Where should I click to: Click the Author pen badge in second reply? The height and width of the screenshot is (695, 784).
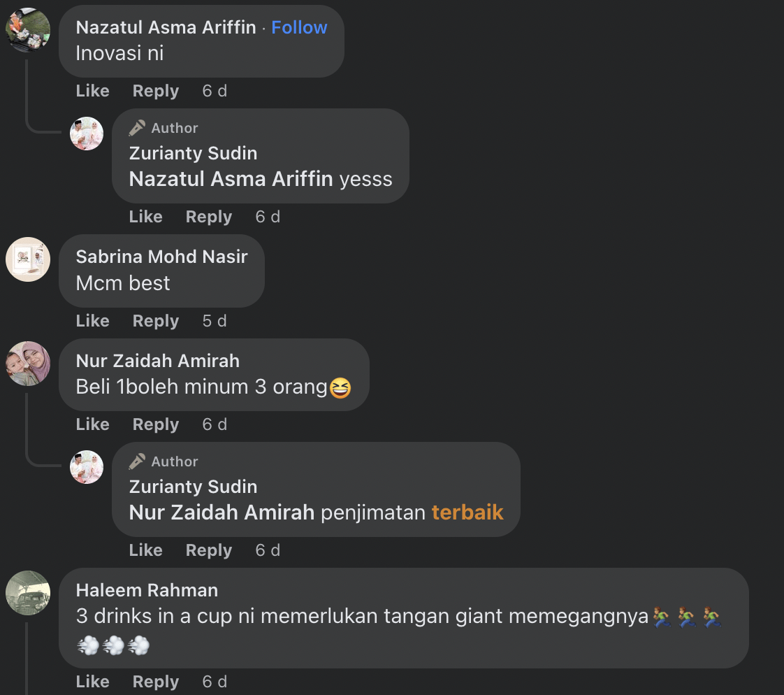click(x=137, y=461)
